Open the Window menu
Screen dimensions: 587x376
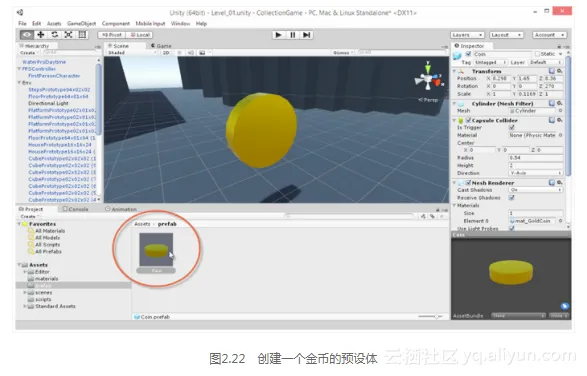180,24
